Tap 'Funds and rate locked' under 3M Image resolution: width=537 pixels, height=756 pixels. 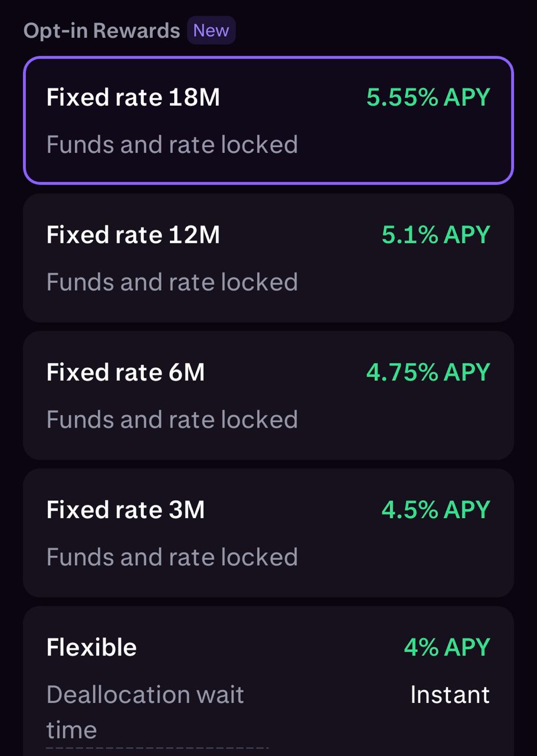point(172,558)
